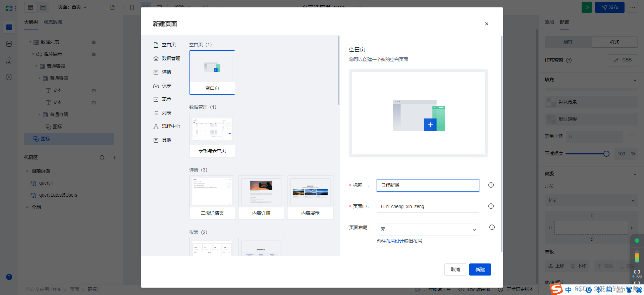This screenshot has height=295, width=644.
Task: Collapse the 填充 section
Action: 635,80
